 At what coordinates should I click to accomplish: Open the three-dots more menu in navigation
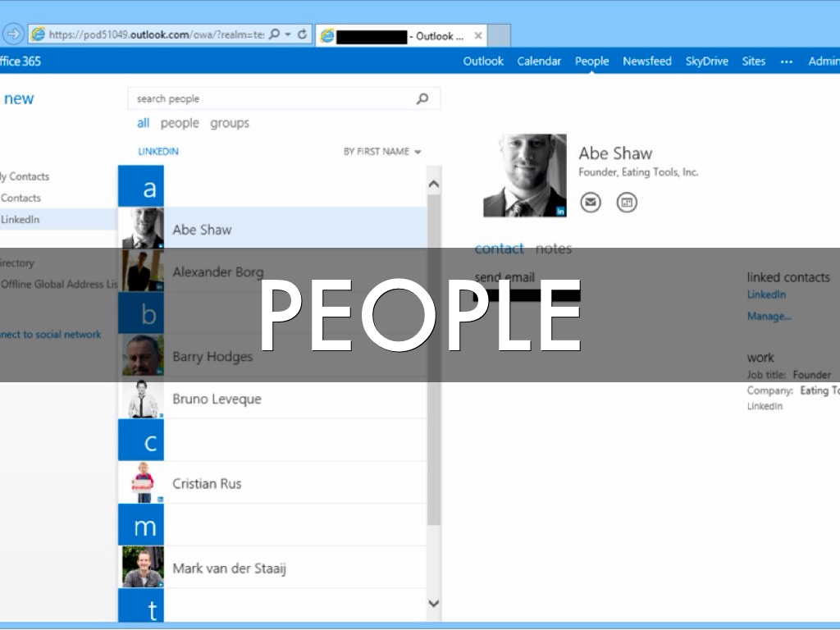787,62
